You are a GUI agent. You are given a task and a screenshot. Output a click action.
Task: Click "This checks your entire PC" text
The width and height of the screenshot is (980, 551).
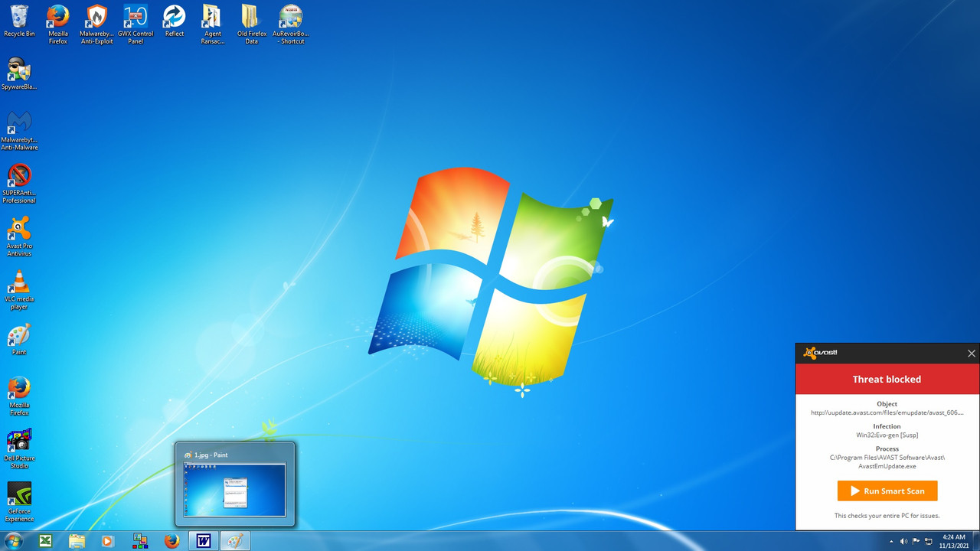tap(887, 516)
